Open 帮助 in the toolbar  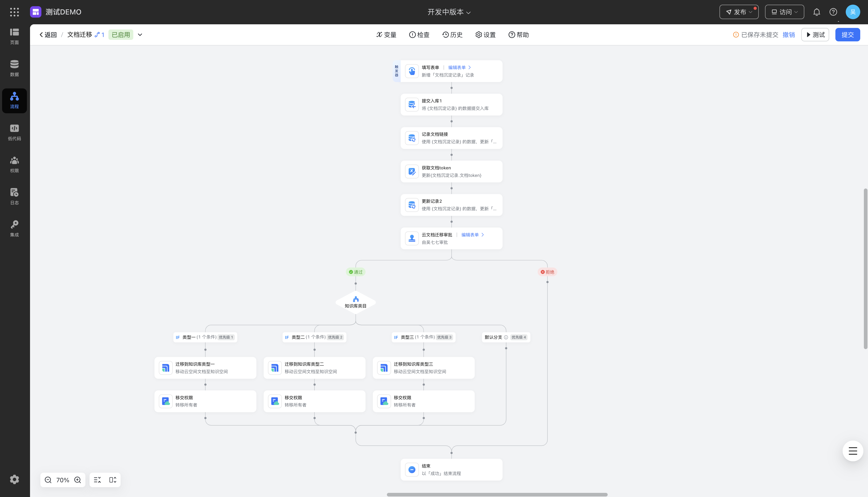point(519,34)
